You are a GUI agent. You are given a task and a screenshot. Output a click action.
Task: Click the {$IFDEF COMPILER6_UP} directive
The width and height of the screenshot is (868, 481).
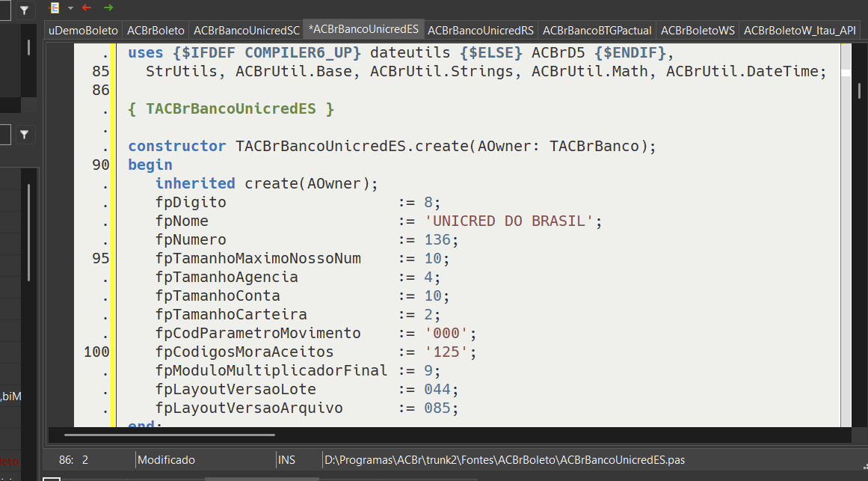(x=267, y=52)
